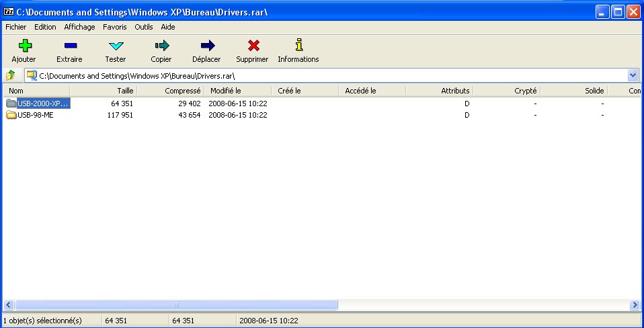Maximize the 7-Zip window
This screenshot has width=644, height=328.
[618, 12]
